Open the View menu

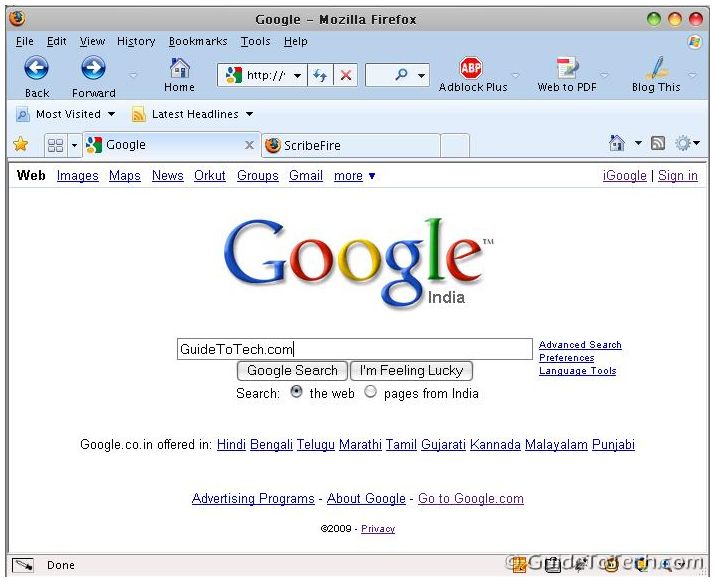[92, 42]
